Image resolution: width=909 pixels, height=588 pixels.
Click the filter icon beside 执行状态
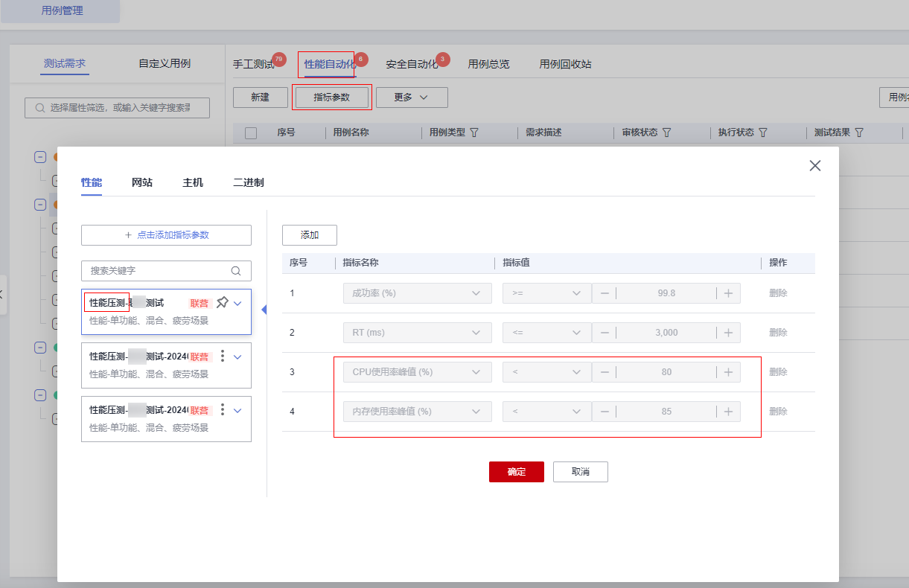coord(763,132)
